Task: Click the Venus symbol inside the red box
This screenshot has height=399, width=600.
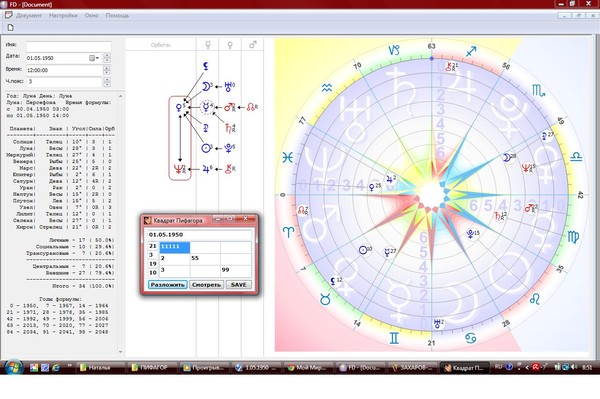Action: tap(179, 107)
